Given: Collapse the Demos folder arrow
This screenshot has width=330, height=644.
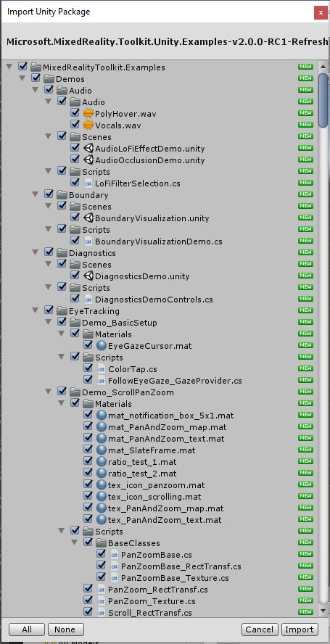Looking at the screenshot, I should click(x=22, y=78).
